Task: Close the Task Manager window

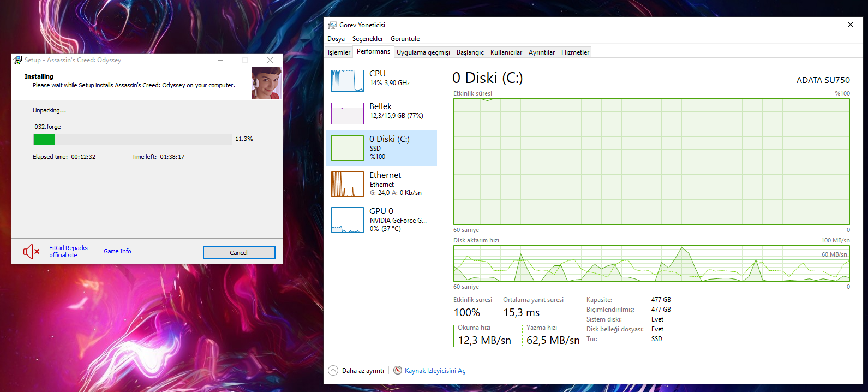Action: pyautogui.click(x=850, y=25)
